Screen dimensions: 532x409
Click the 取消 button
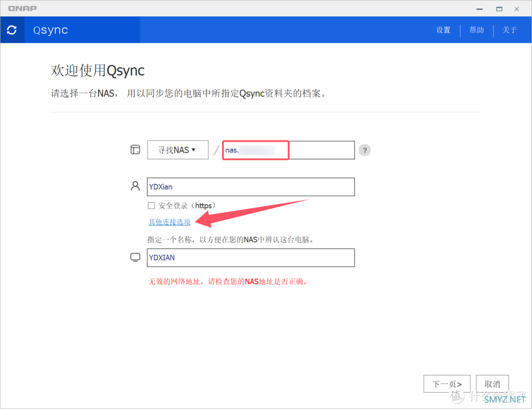[x=492, y=384]
